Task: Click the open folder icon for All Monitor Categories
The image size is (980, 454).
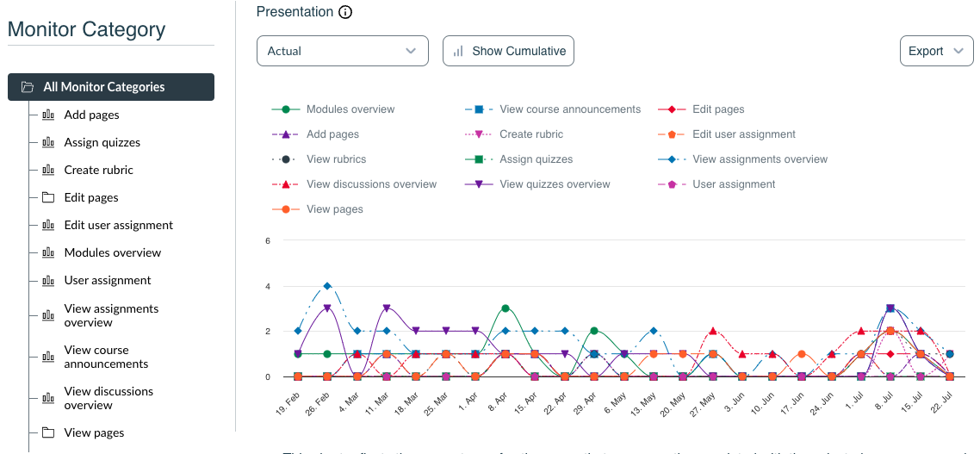Action: [x=28, y=87]
